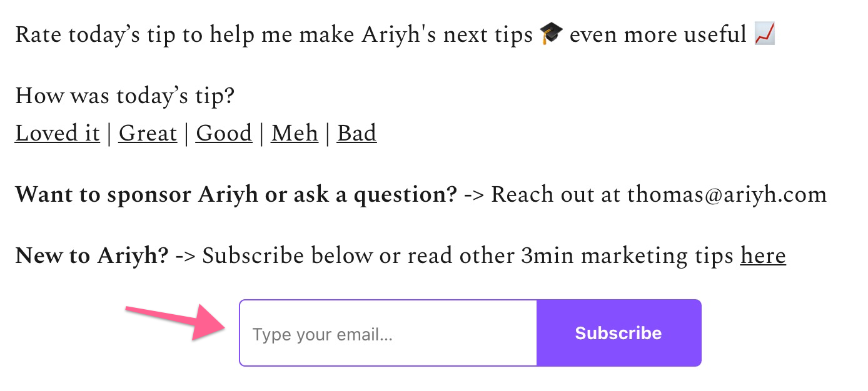This screenshot has height=391, width=868.
Task: Click the thomas@ariyh.com email address
Action: pos(727,195)
